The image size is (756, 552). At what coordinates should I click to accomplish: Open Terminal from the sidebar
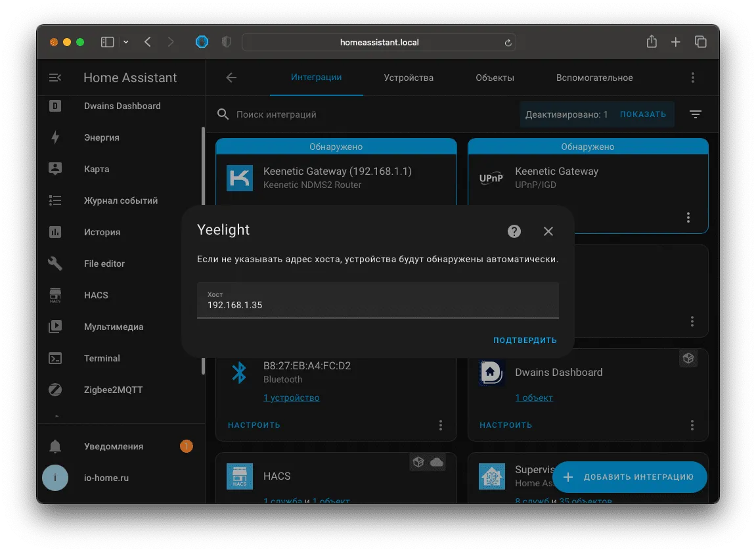point(102,358)
